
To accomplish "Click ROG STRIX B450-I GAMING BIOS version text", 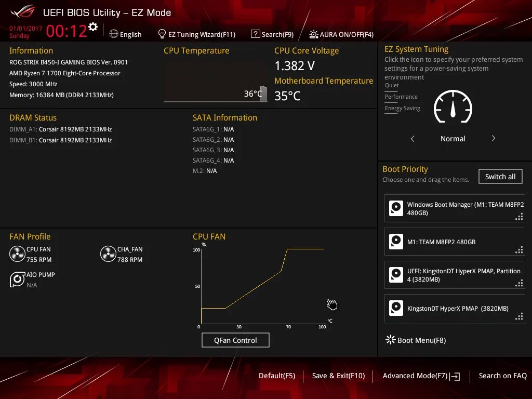I will point(69,62).
